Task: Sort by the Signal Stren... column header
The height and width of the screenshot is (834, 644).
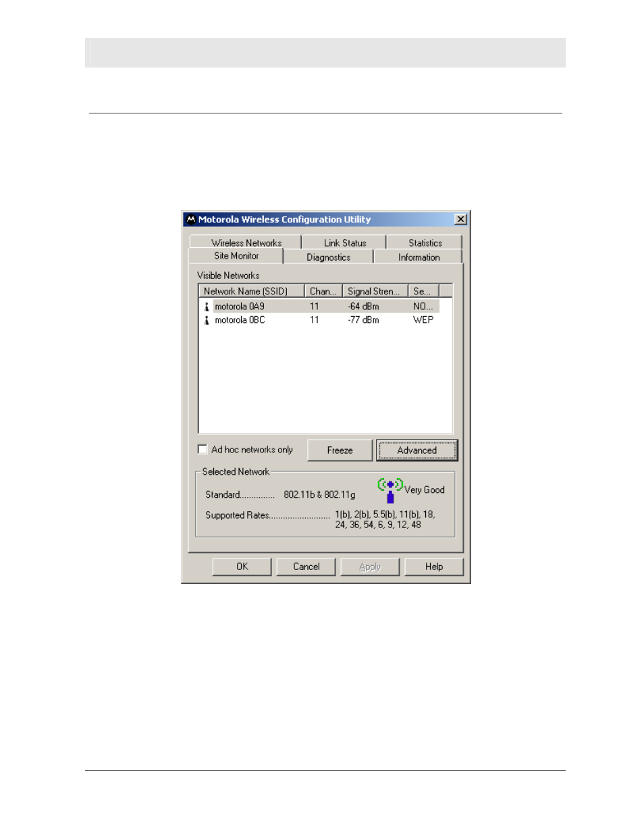Action: (375, 291)
